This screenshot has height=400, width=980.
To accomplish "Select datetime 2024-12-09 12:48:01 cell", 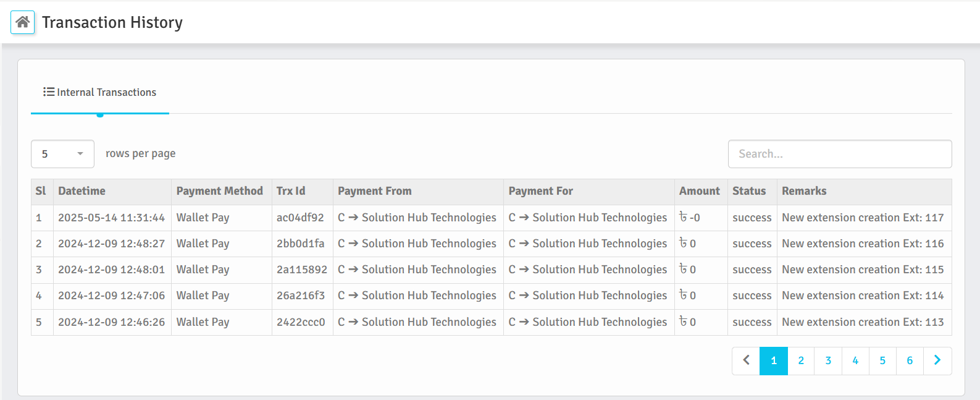I will [x=112, y=270].
